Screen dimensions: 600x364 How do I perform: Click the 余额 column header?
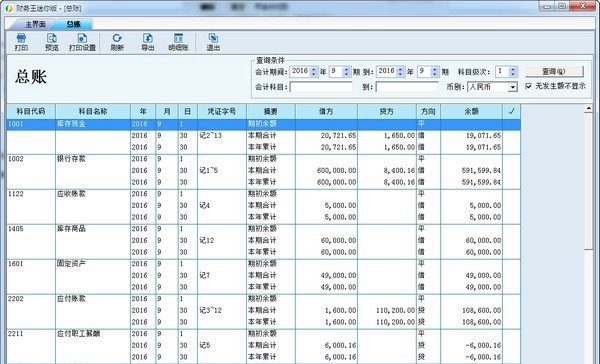point(471,111)
